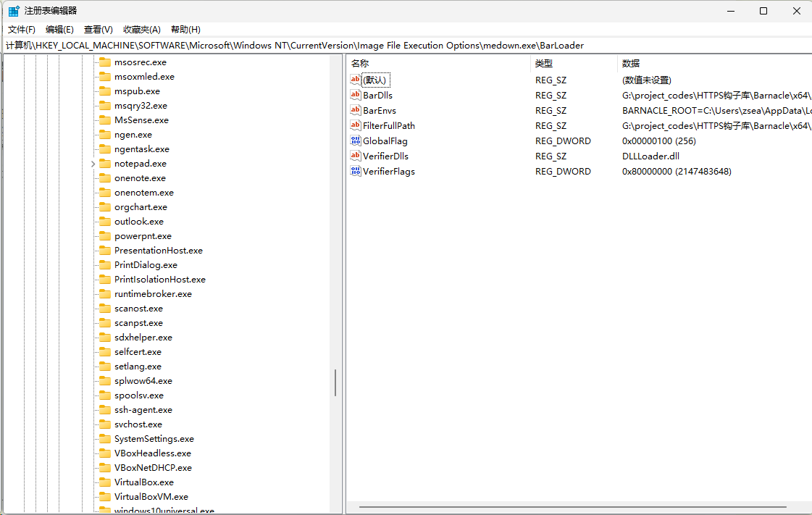Screen dimensions: 812x515
Task: Click folder icon of ssh-agent.exe key
Action: pos(105,410)
